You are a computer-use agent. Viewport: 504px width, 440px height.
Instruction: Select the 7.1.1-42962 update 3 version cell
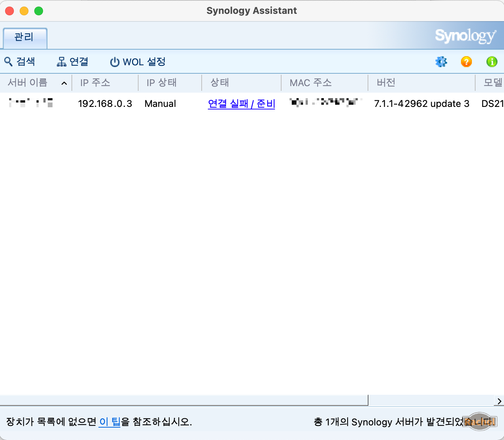coord(422,104)
